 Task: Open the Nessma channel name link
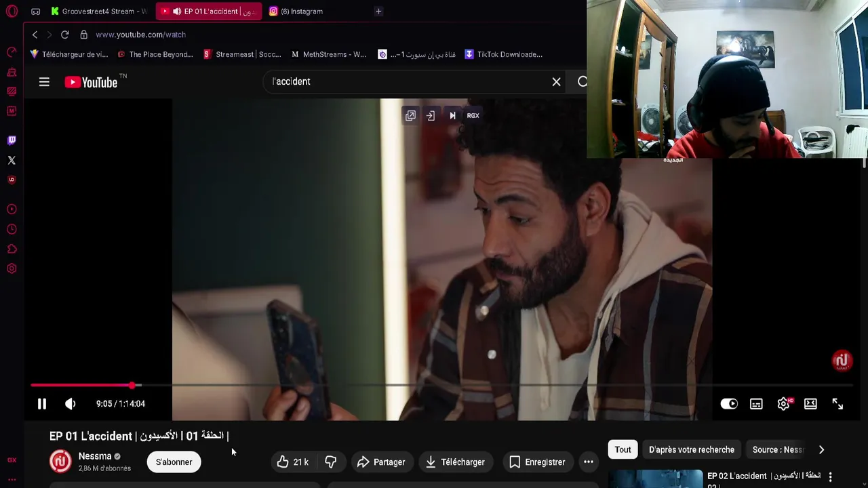(95, 456)
